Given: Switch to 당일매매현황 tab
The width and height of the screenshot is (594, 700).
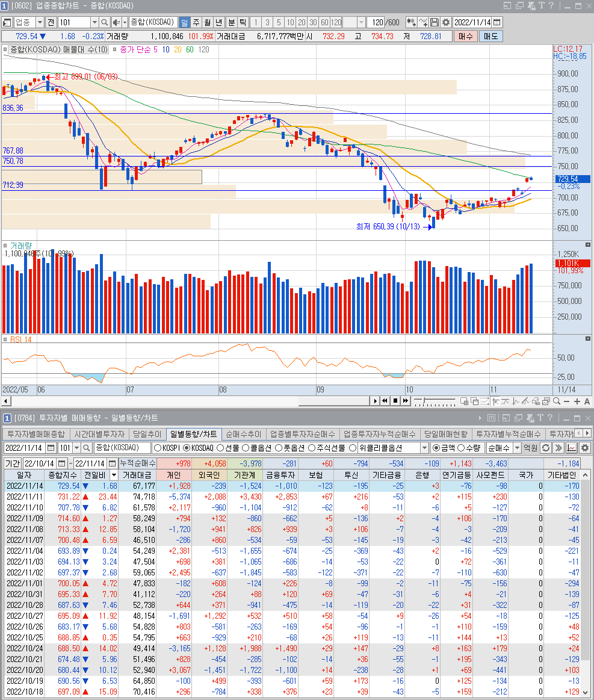Looking at the screenshot, I should pyautogui.click(x=445, y=435).
